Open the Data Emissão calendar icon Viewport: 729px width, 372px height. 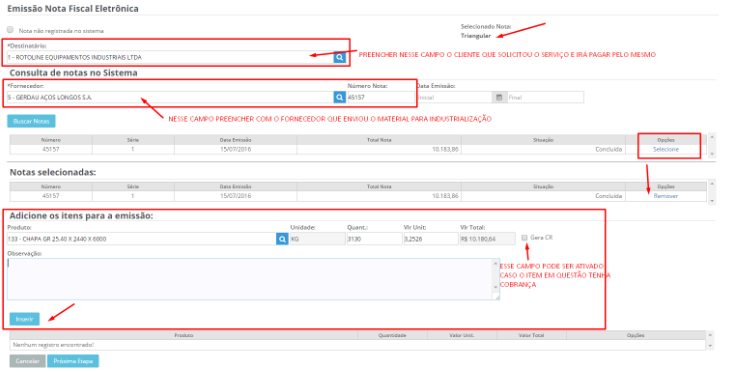(x=499, y=97)
